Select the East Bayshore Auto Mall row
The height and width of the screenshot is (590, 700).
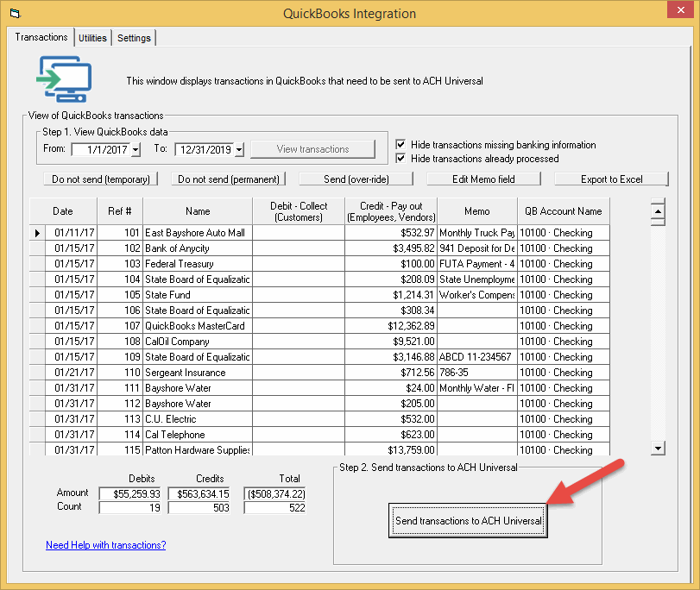pyautogui.click(x=197, y=232)
